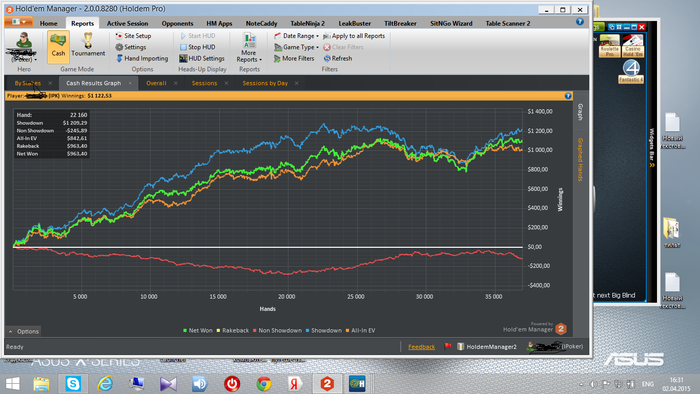Select the vertical Graph side tab
Viewport: 700px width, 394px height.
coord(580,112)
